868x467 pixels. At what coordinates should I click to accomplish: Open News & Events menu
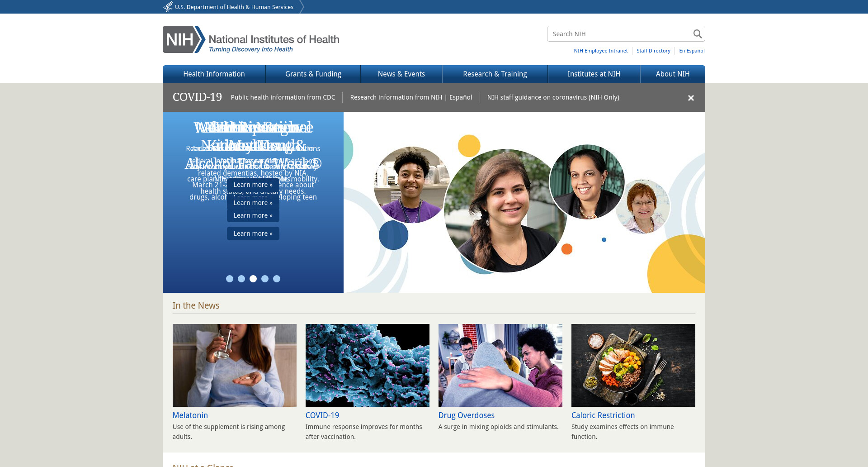click(x=401, y=74)
